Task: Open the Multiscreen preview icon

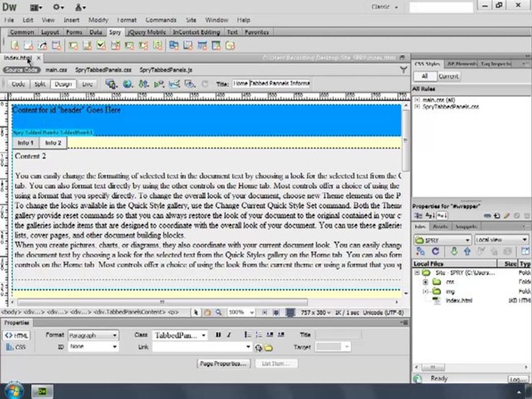Action: click(111, 84)
